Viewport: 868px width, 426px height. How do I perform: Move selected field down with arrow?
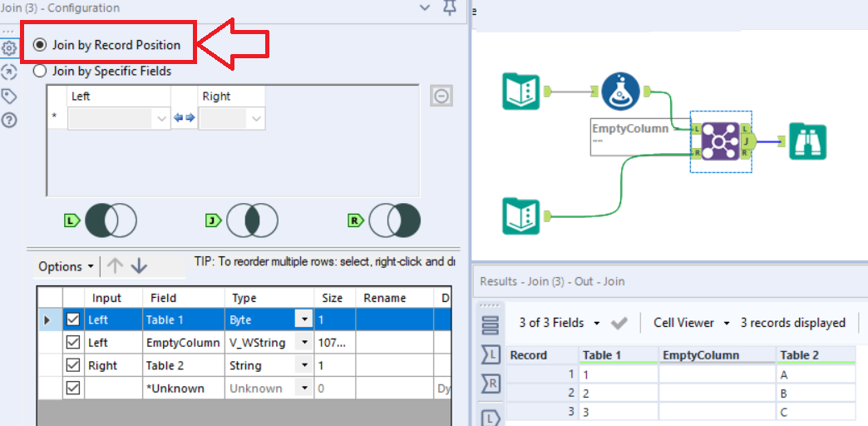click(x=139, y=266)
